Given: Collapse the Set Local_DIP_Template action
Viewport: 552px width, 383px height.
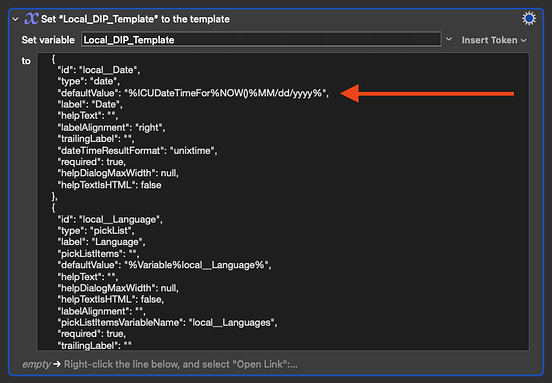Looking at the screenshot, I should pos(15,19).
